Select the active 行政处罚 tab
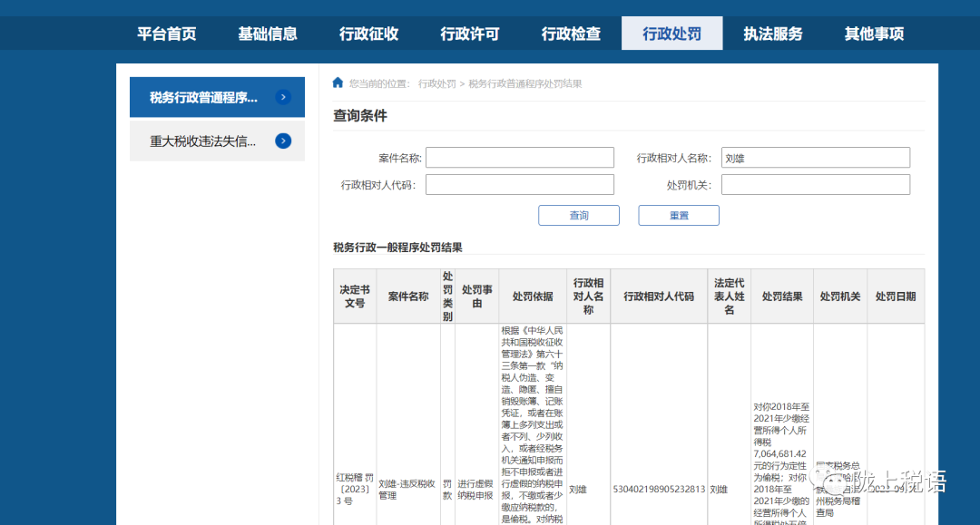 point(671,34)
